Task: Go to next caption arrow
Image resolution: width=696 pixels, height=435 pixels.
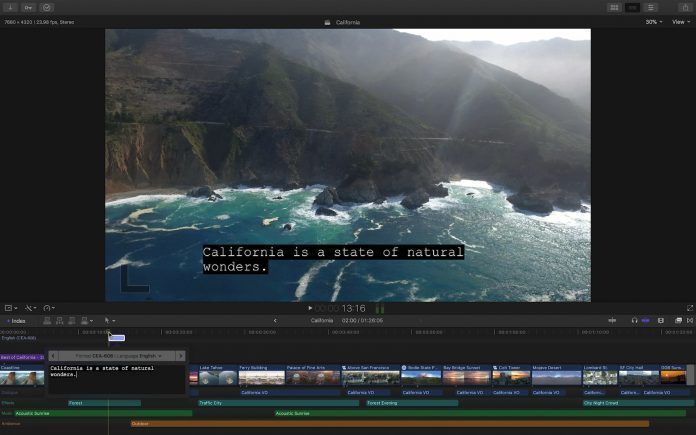Action: 180,356
